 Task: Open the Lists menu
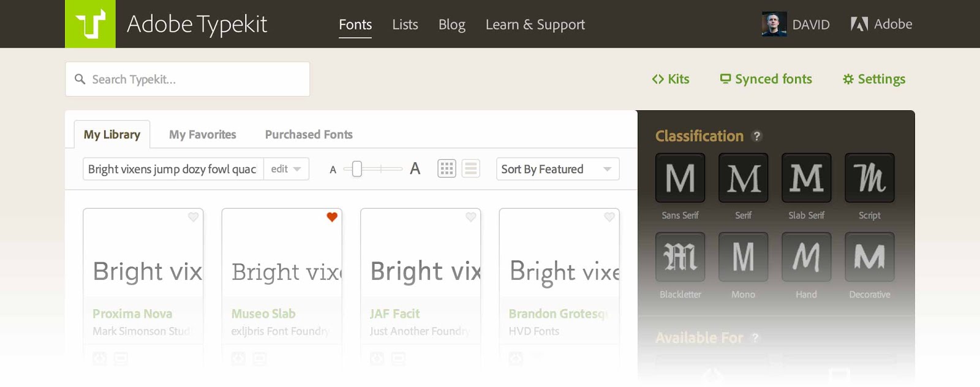[405, 24]
